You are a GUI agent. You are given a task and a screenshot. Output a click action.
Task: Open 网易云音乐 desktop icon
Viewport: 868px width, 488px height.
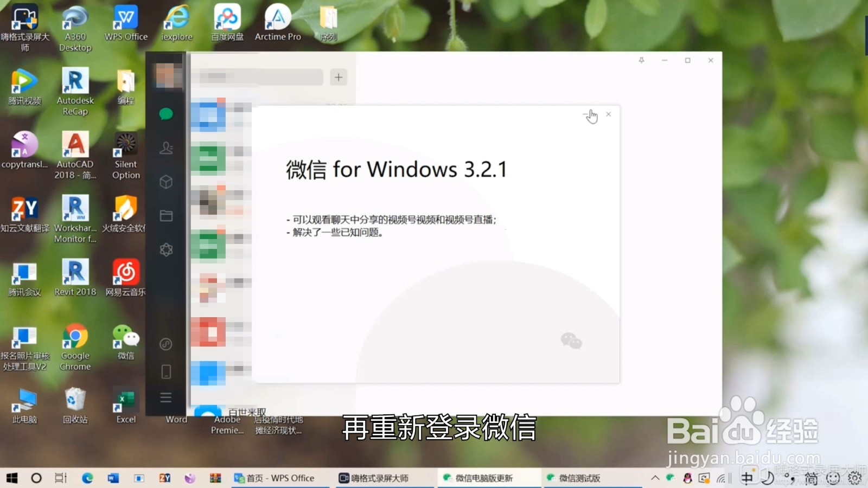[126, 278]
